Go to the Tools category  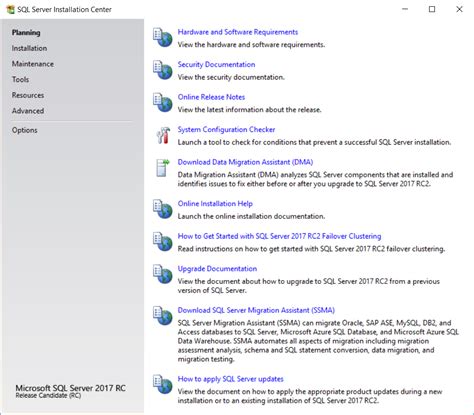tap(20, 80)
